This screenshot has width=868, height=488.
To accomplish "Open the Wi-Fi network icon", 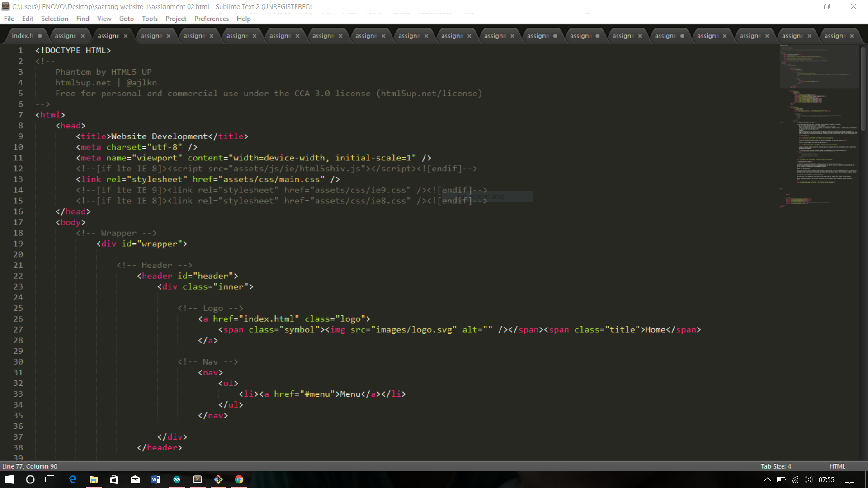I will point(795,479).
